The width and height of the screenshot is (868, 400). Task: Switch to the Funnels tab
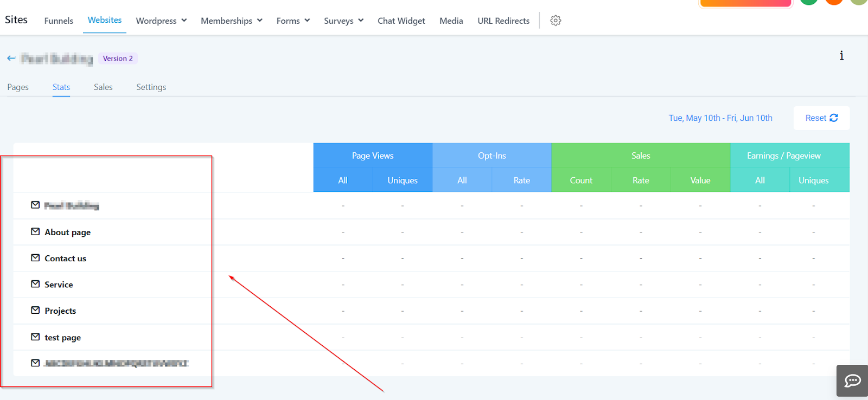click(x=59, y=21)
